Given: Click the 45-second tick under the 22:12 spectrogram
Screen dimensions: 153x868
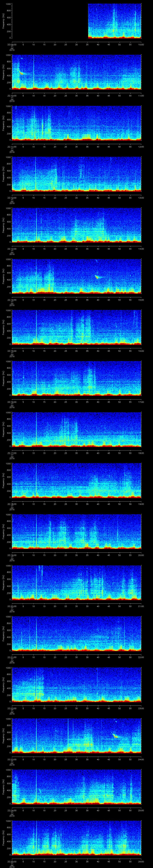Looking at the screenshot, I should point(109,197).
